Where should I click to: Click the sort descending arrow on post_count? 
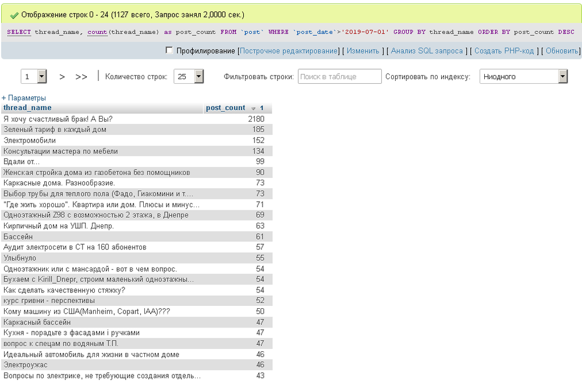253,108
